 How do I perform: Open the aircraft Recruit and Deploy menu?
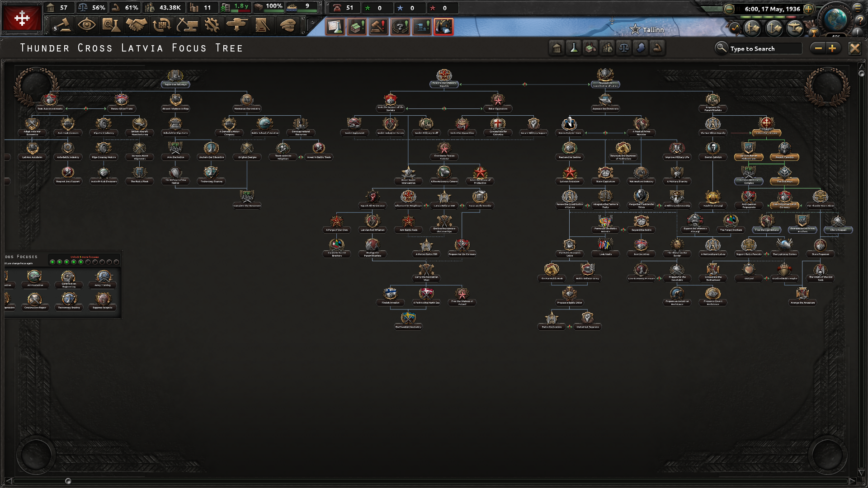point(237,25)
